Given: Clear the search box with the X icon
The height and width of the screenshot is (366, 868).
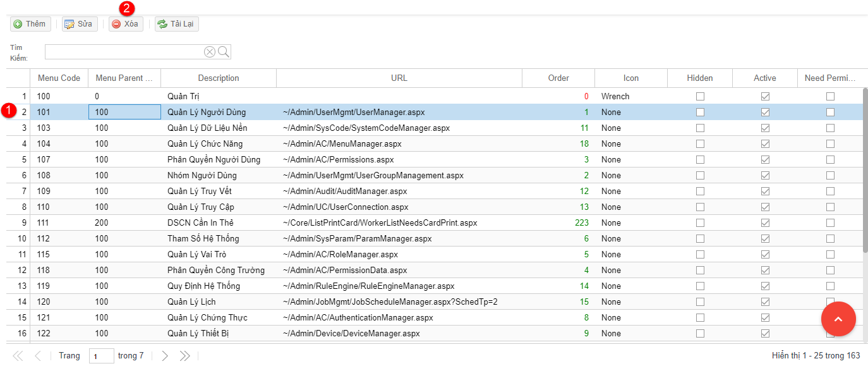Looking at the screenshot, I should click(210, 52).
